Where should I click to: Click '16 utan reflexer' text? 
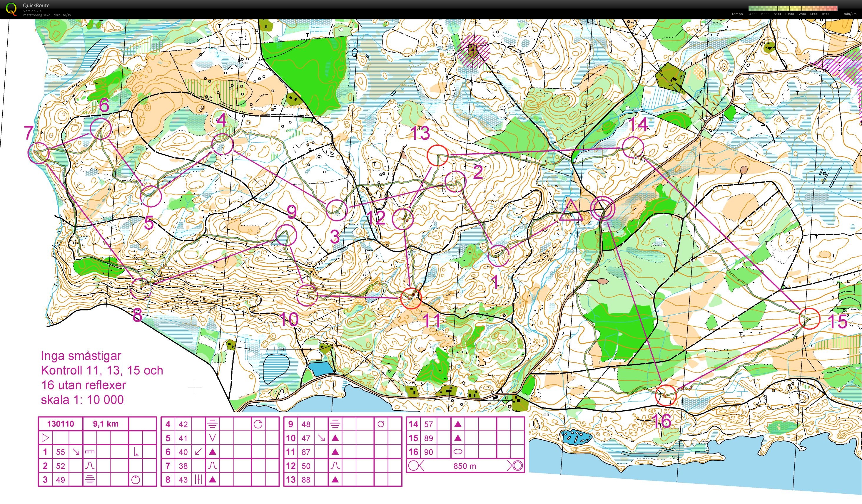[x=83, y=385]
